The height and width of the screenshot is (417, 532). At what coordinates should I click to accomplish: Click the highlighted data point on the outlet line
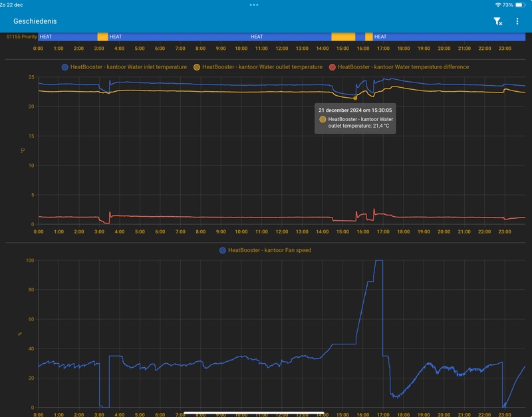click(x=355, y=98)
